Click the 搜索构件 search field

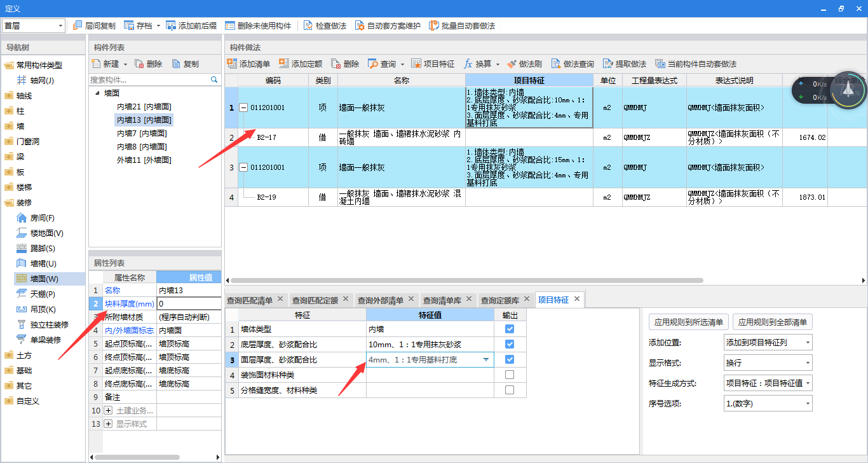pyautogui.click(x=150, y=80)
